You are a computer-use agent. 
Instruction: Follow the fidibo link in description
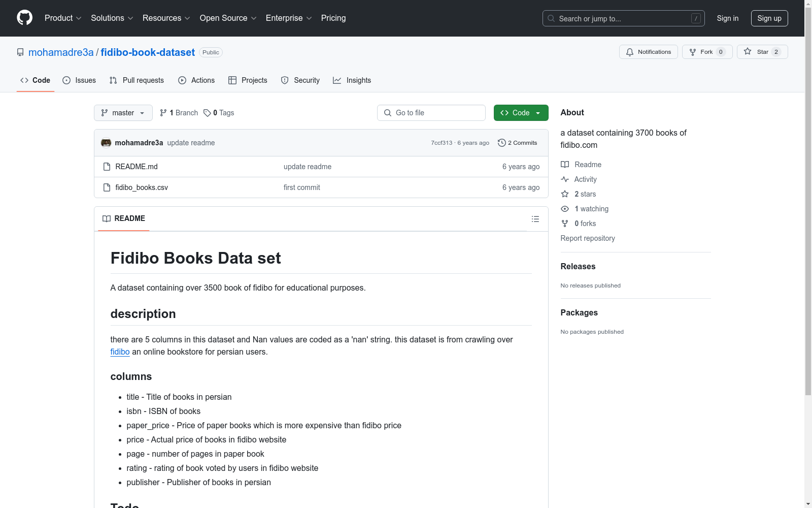120,352
